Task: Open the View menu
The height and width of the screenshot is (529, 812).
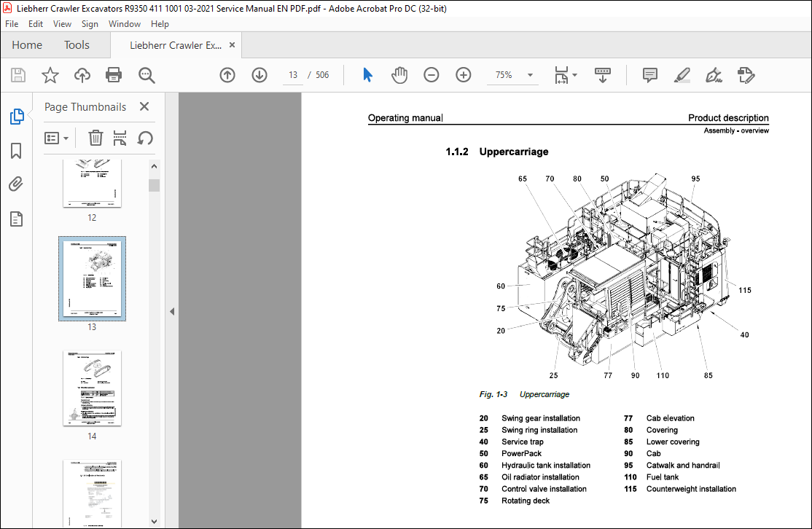Action: pos(62,24)
